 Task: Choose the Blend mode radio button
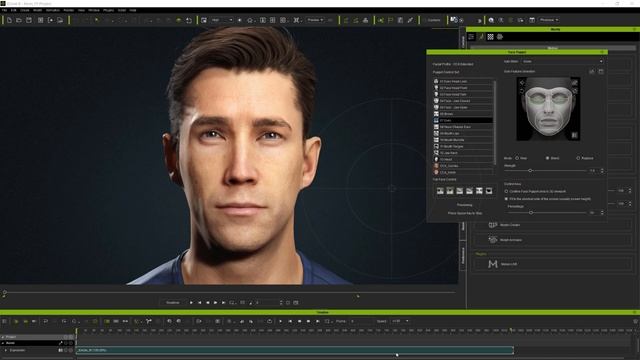tap(547, 158)
